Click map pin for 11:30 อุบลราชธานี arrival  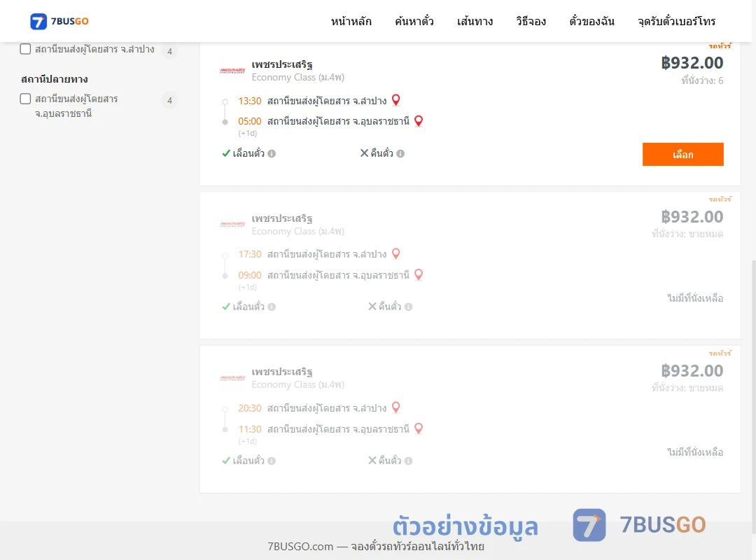click(419, 428)
